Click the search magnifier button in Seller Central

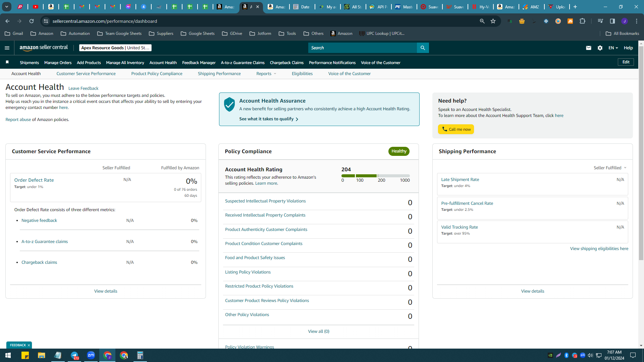click(423, 48)
